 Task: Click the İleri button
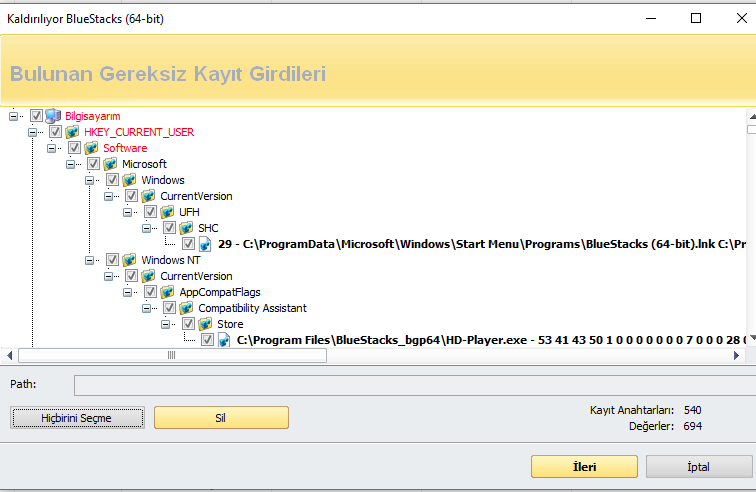tap(584, 466)
